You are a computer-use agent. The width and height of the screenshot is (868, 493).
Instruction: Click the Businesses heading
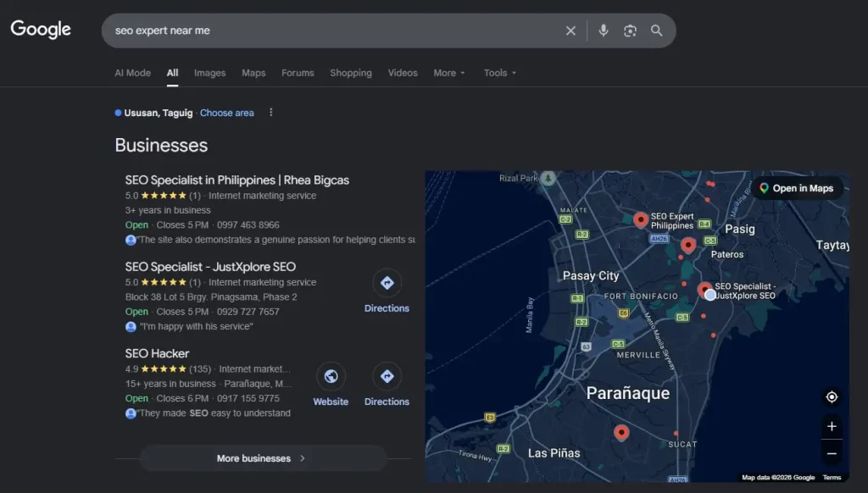point(161,145)
